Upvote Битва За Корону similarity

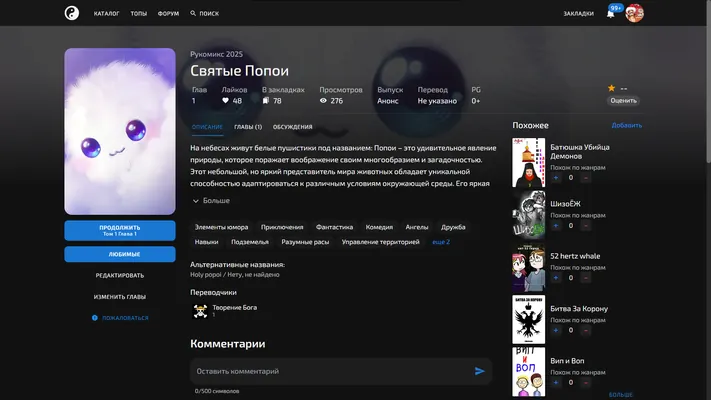click(x=556, y=330)
